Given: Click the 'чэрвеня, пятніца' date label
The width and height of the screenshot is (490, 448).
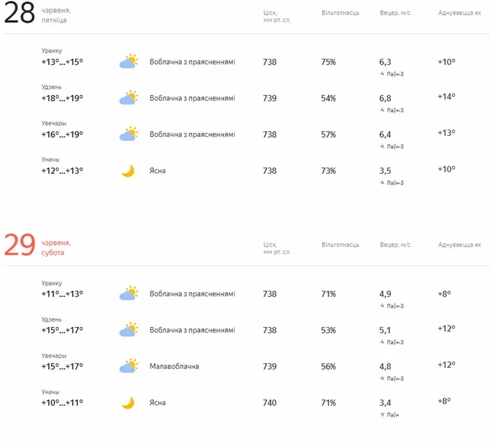Looking at the screenshot, I should pos(56,15).
